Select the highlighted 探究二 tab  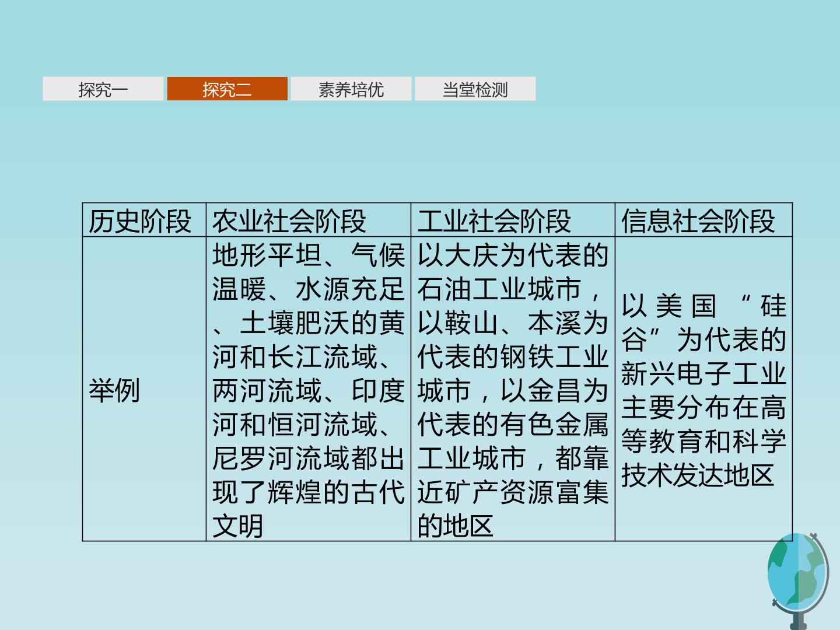227,89
